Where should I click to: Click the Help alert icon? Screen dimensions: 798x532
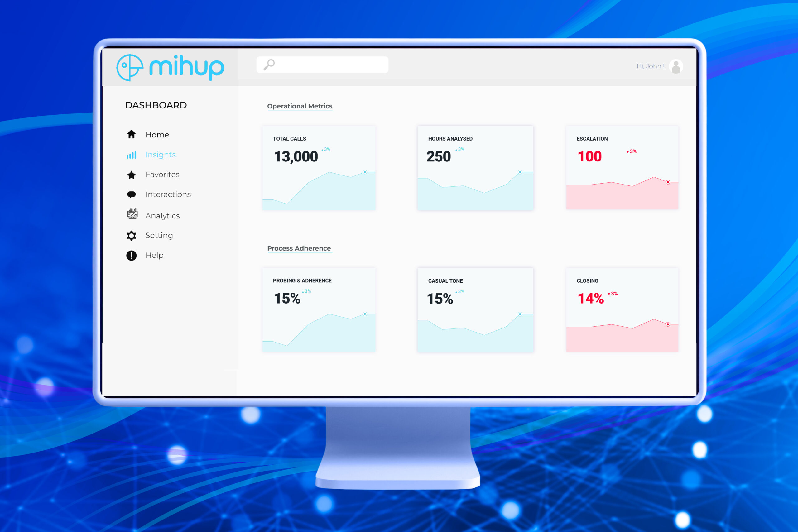[132, 255]
